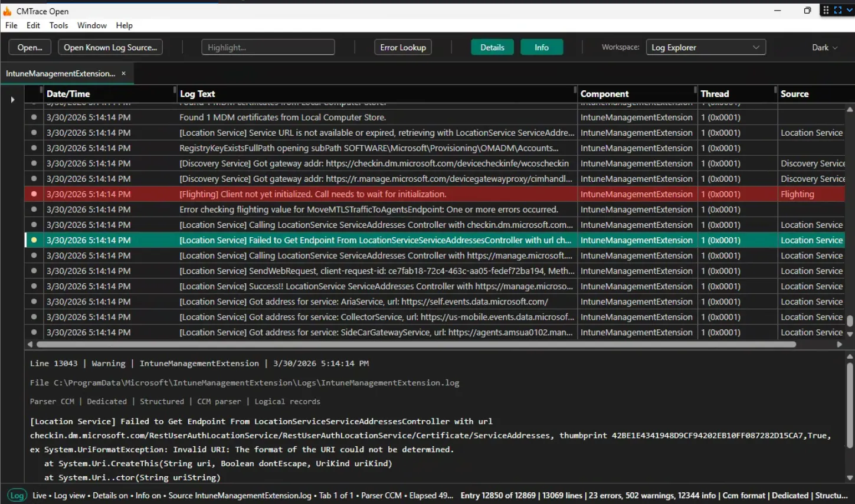
Task: Open the Dark theme dropdown
Action: [824, 47]
